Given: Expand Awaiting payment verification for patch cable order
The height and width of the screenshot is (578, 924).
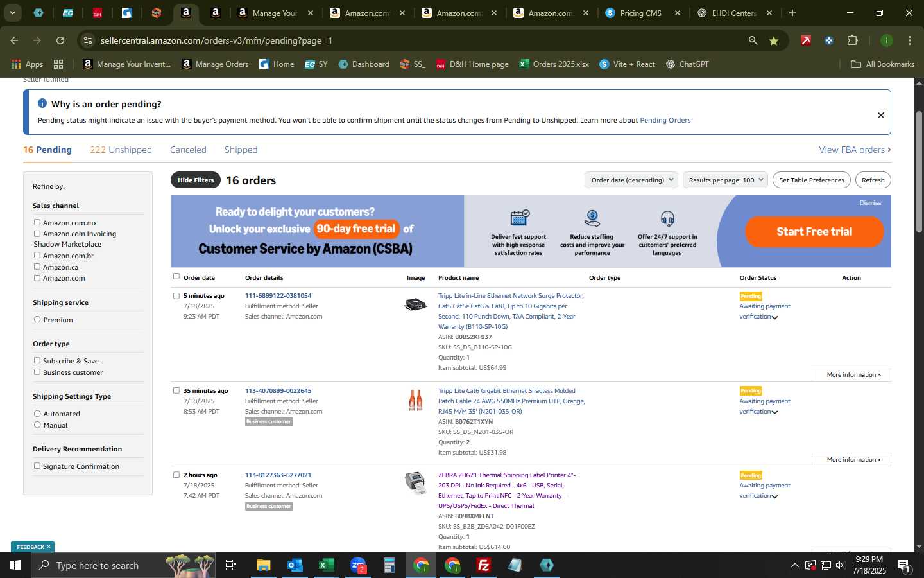Looking at the screenshot, I should 774,412.
